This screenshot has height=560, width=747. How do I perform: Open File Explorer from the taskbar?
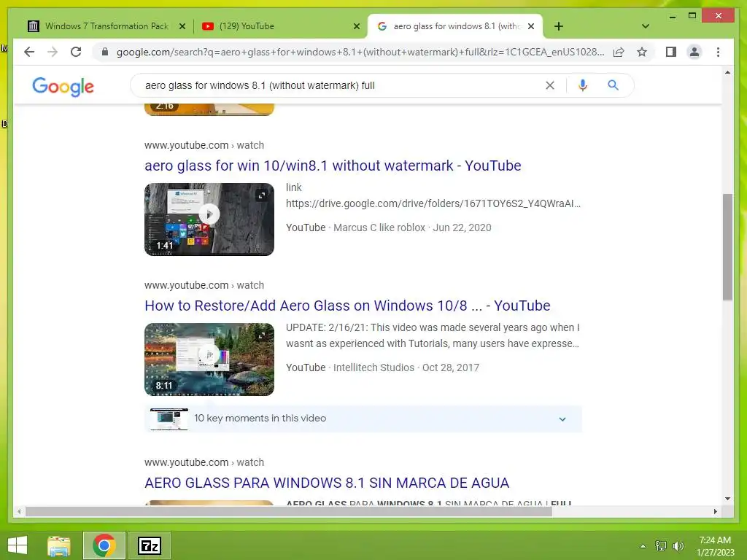(x=59, y=545)
